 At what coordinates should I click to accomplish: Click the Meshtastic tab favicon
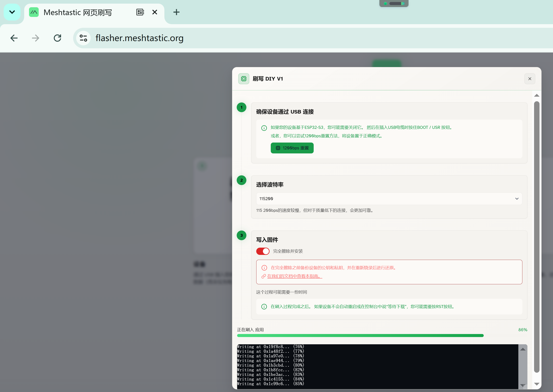click(x=34, y=12)
